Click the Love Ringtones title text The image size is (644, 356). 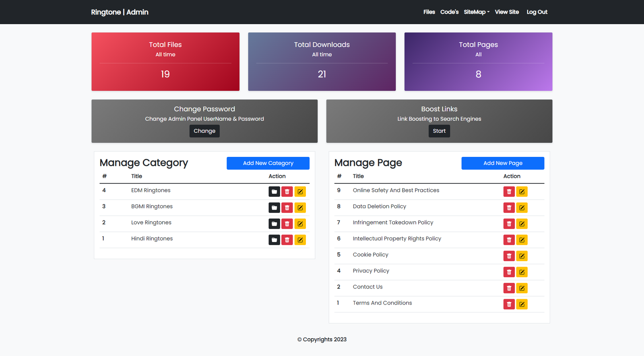pyautogui.click(x=151, y=222)
